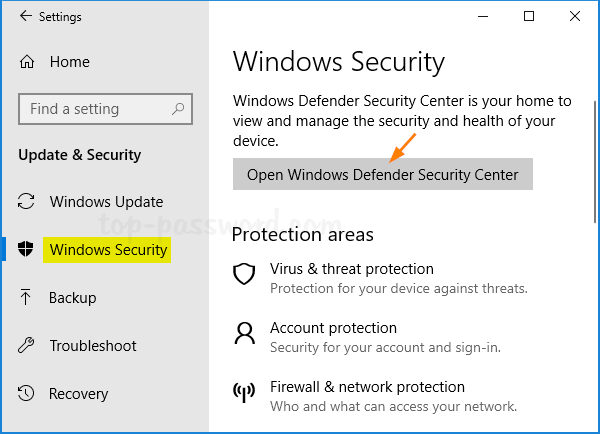600x434 pixels.
Task: Open Virus & threat protection
Action: tap(352, 269)
